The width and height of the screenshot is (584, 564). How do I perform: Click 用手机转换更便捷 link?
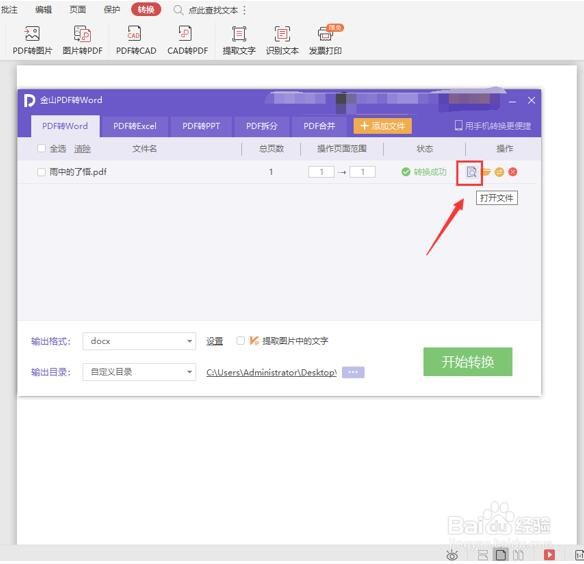[x=493, y=126]
